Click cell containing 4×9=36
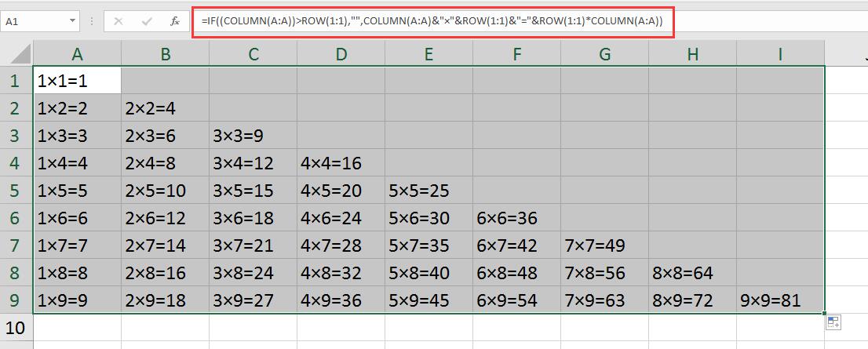Viewport: 868px width, 349px height. pos(341,300)
